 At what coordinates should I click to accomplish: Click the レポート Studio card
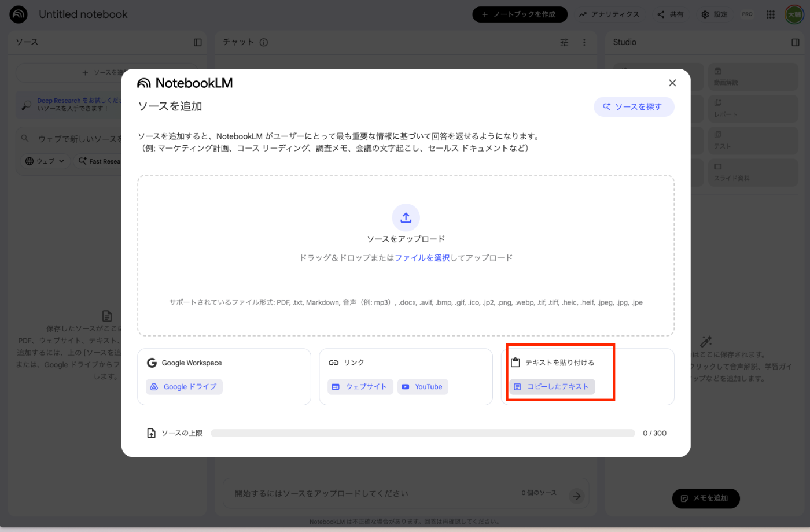tap(753, 108)
